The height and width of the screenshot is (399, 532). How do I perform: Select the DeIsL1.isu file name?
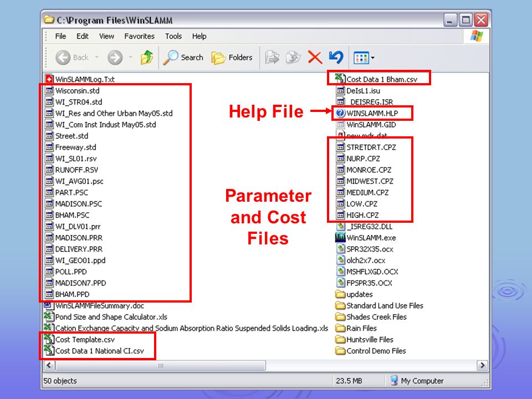coord(363,90)
